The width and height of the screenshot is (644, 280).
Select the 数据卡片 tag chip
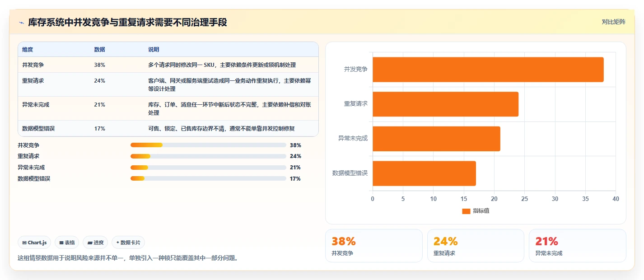pos(128,243)
